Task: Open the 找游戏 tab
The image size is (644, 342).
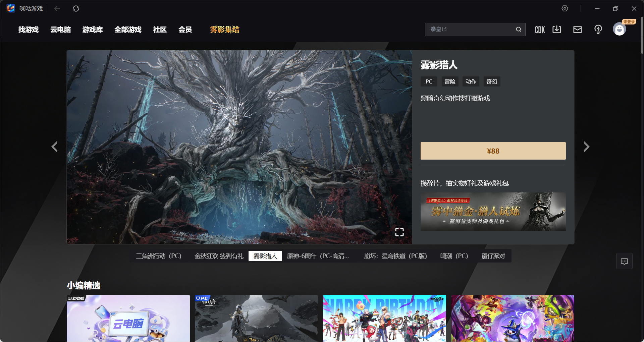Action: click(29, 30)
